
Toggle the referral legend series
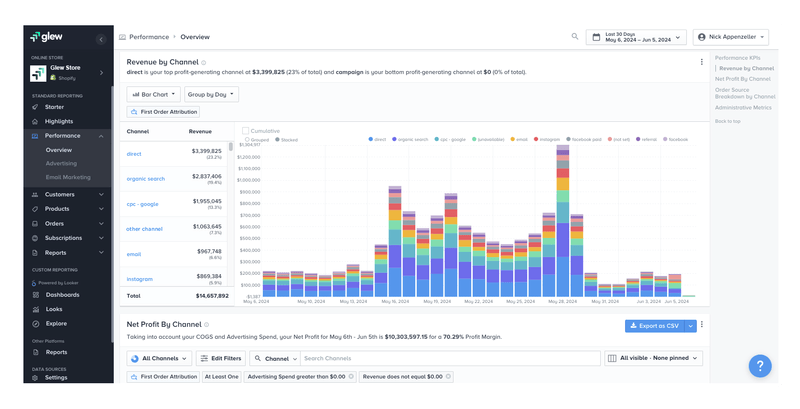pyautogui.click(x=646, y=139)
